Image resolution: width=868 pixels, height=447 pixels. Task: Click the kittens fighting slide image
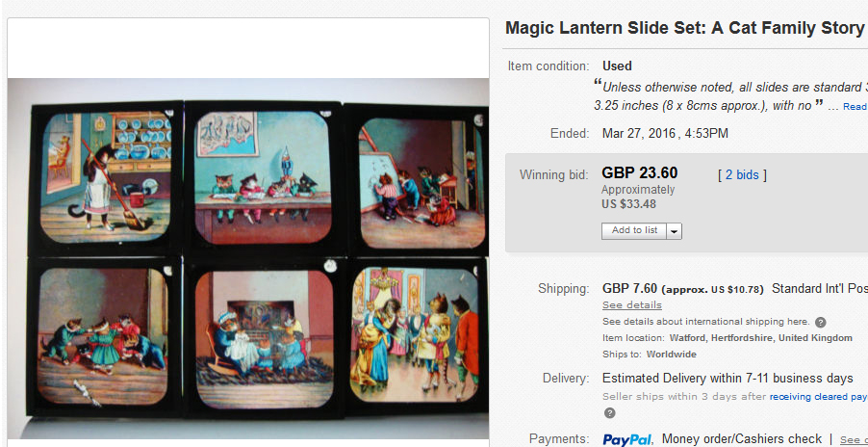pos(102,335)
